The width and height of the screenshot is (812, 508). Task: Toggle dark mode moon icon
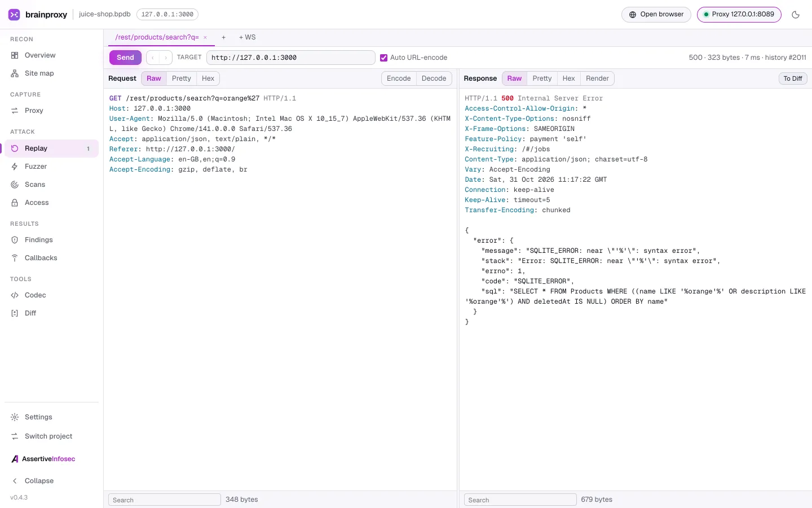click(x=796, y=15)
